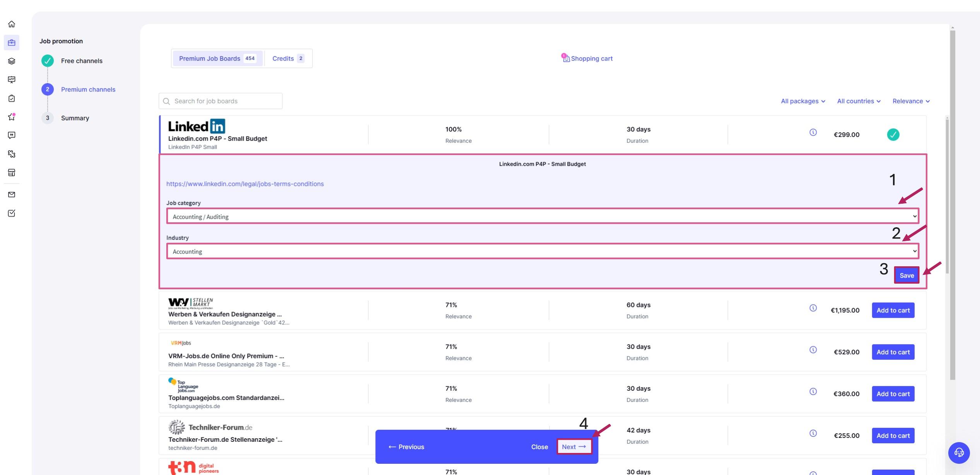
Task: Open the clipboard check icon in sidebar
Action: (x=12, y=98)
